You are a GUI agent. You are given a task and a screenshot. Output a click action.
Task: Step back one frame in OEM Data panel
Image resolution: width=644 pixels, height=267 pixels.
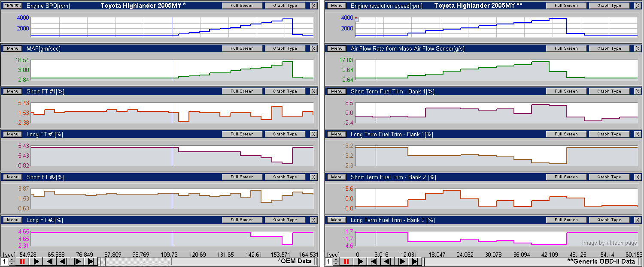click(63, 261)
